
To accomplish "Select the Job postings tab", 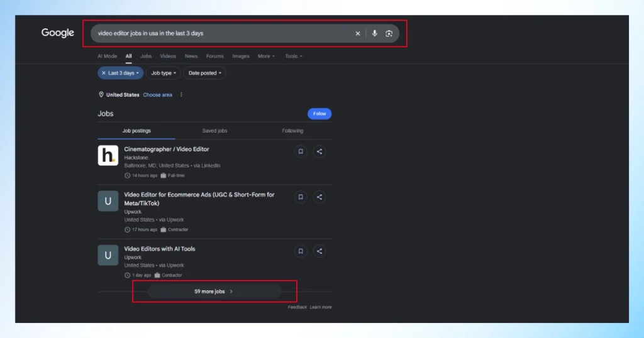I will click(136, 131).
